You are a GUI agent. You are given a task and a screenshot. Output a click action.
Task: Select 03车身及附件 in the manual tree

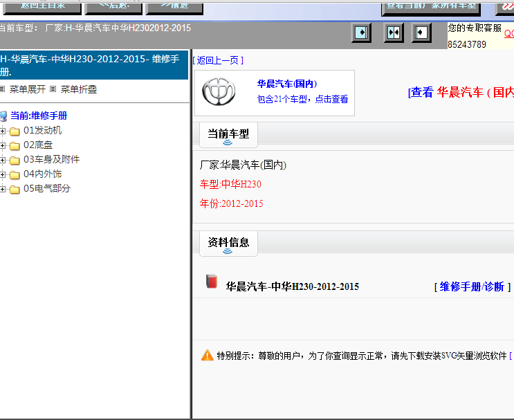[51, 159]
